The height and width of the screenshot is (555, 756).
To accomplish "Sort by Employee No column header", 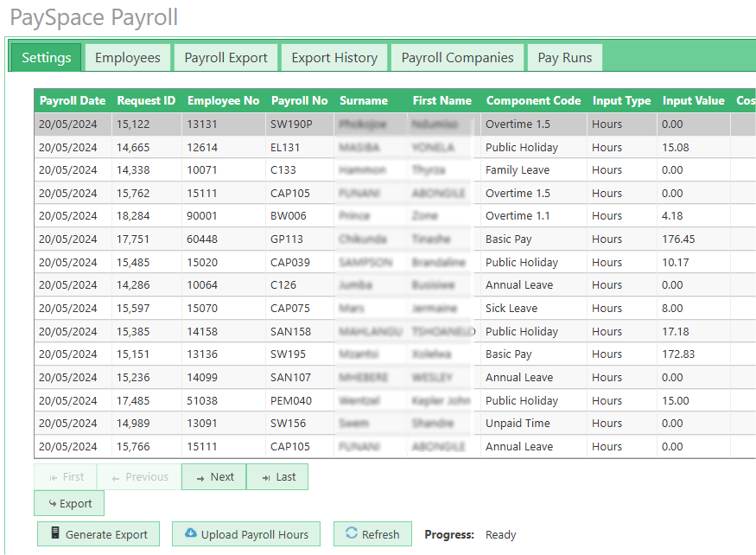I will coord(223,100).
